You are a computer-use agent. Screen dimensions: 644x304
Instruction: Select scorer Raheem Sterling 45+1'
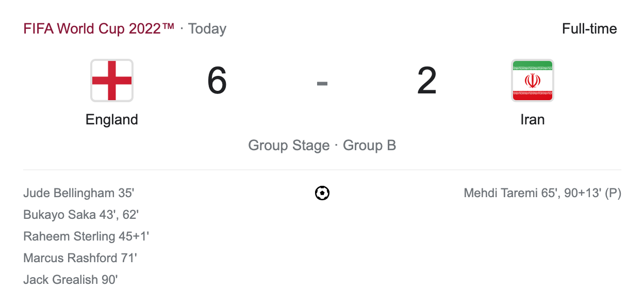point(86,237)
